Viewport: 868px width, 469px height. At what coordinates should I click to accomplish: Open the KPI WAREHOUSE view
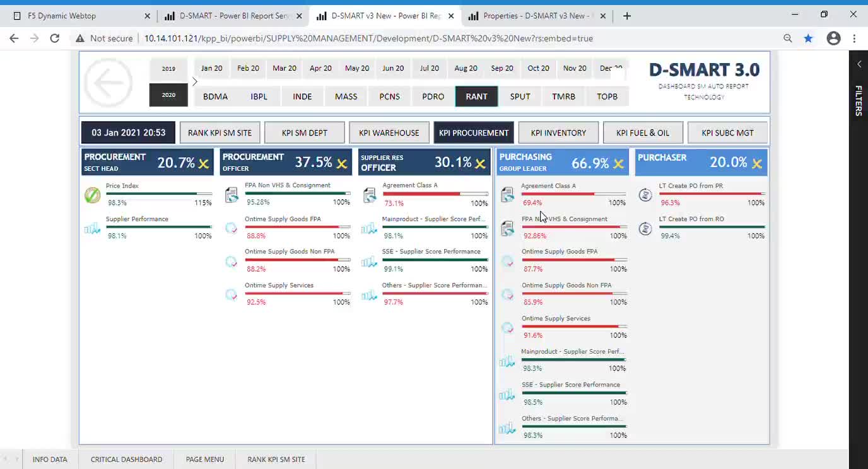pyautogui.click(x=389, y=133)
